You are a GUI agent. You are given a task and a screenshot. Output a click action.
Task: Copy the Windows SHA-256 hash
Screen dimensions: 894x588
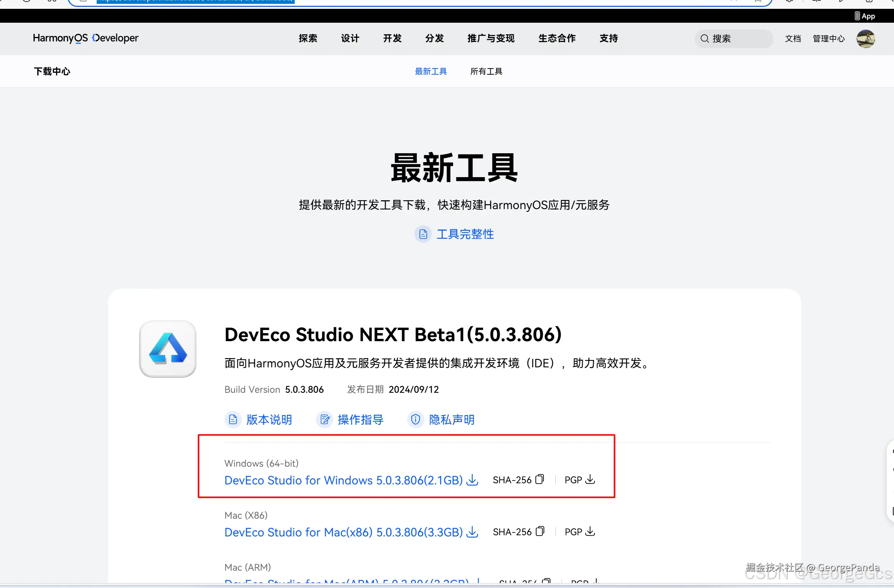(540, 479)
